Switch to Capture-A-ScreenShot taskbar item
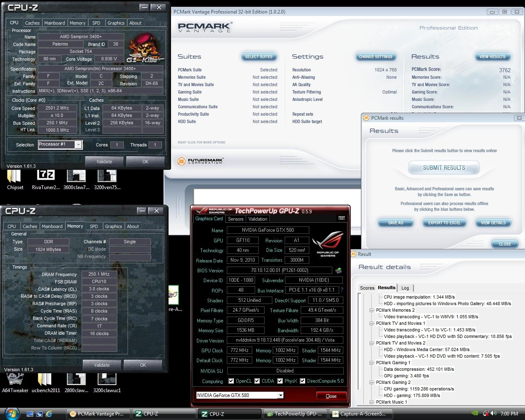 tap(361, 414)
